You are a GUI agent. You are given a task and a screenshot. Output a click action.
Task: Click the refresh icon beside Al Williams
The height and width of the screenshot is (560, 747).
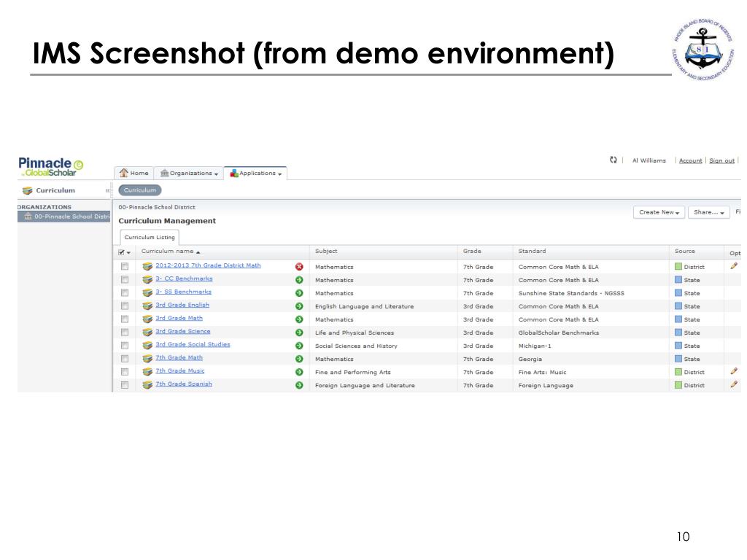pyautogui.click(x=613, y=160)
